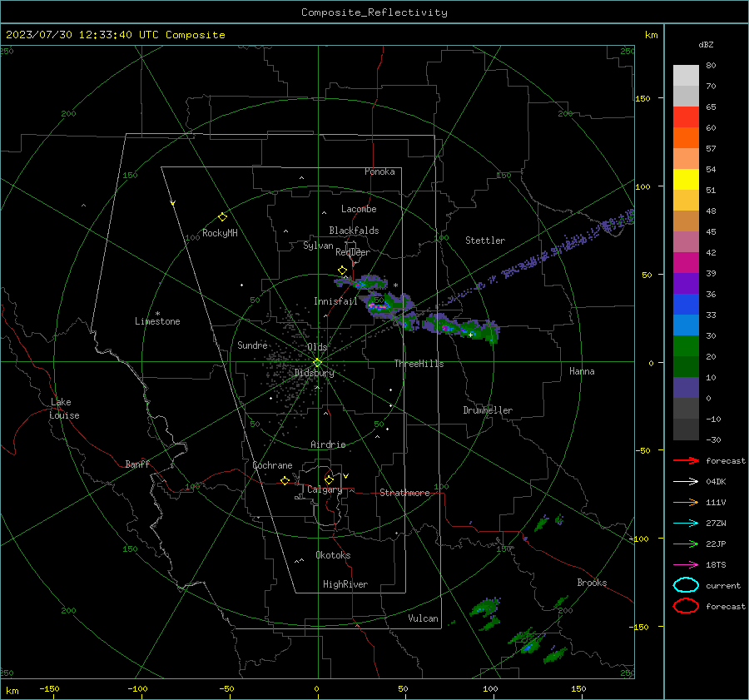Select the magenta swatch between 42 and 39
Screen dimensions: 749x700
tap(686, 263)
